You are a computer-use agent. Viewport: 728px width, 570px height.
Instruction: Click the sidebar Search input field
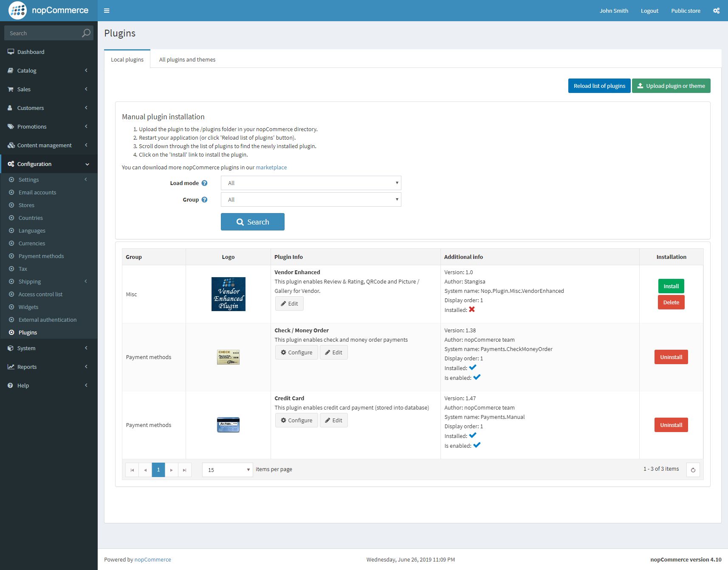(42, 33)
